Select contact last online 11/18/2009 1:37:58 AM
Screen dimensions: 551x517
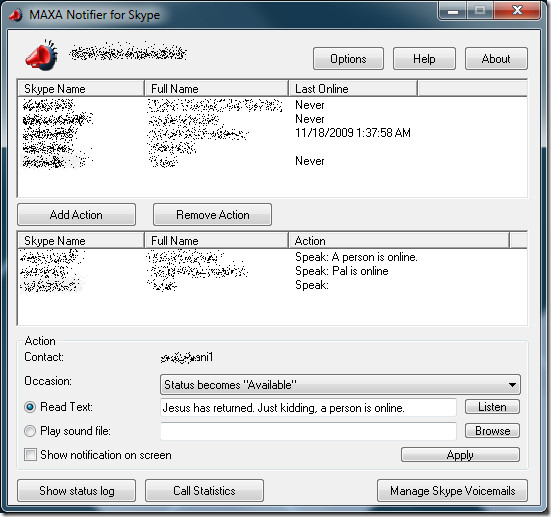272,133
